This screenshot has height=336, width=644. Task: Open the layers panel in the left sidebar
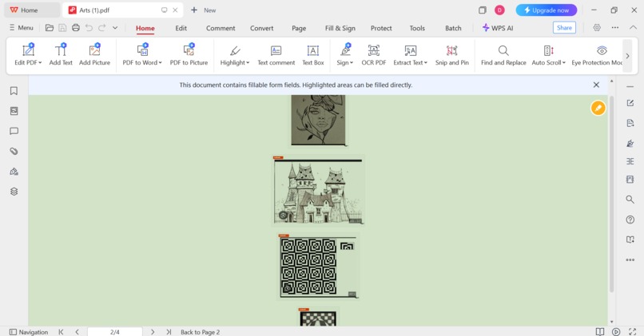tap(14, 192)
